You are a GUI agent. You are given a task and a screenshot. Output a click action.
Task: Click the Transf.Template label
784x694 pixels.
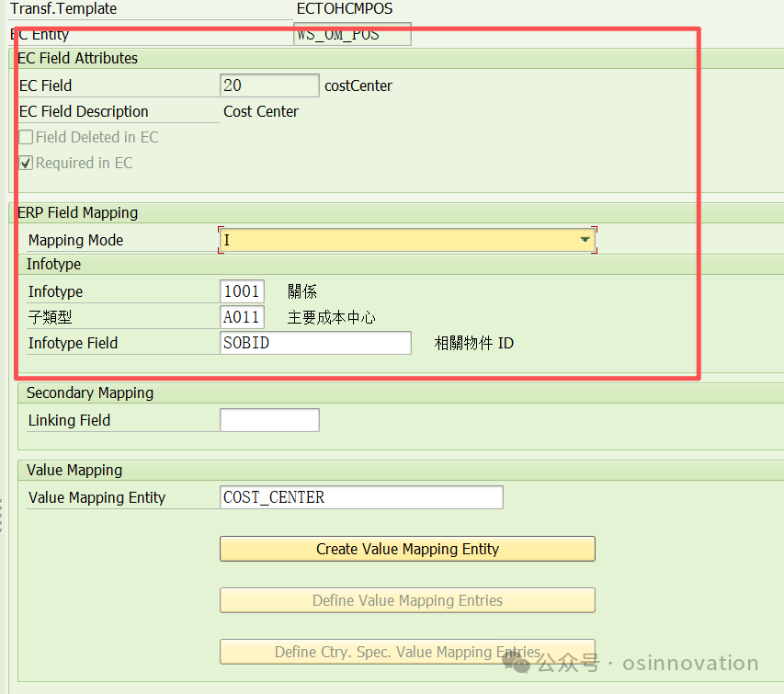click(x=63, y=8)
